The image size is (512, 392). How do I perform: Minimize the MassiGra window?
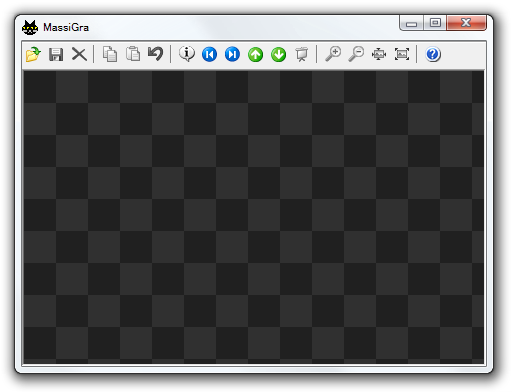click(412, 23)
